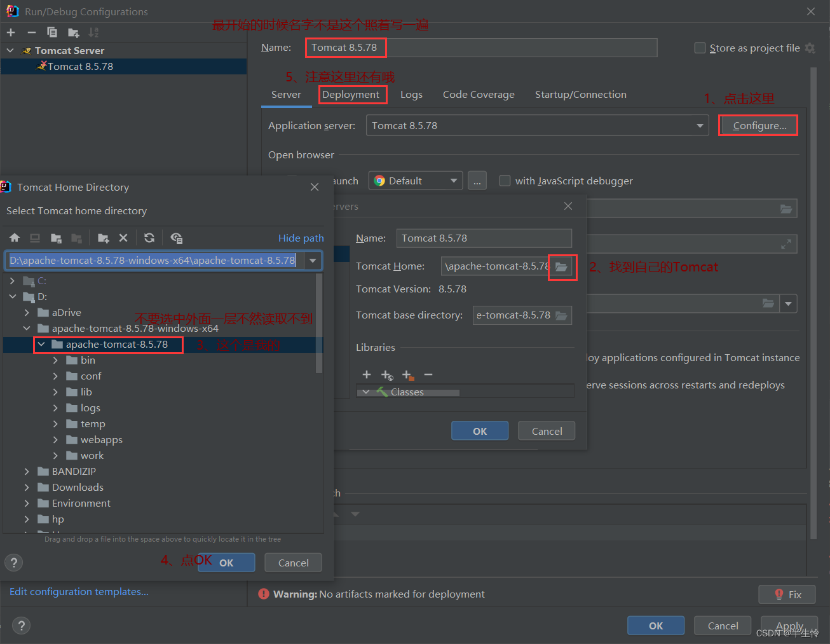This screenshot has width=830, height=644.
Task: Click the directory path input field
Action: click(154, 261)
